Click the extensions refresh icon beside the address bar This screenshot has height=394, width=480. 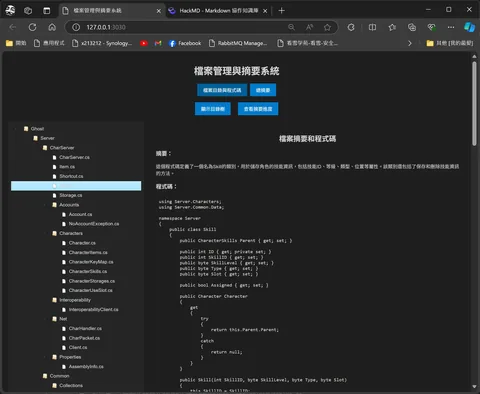pos(351,27)
